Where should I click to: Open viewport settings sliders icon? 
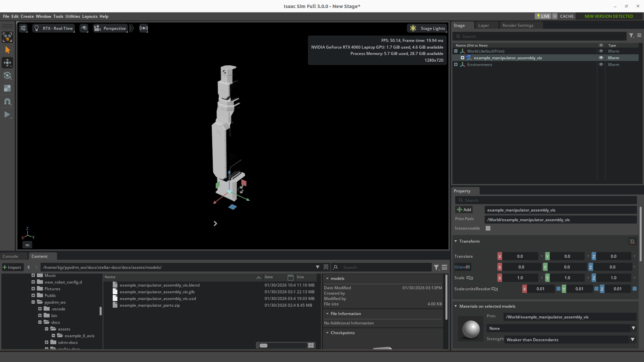coord(23,28)
